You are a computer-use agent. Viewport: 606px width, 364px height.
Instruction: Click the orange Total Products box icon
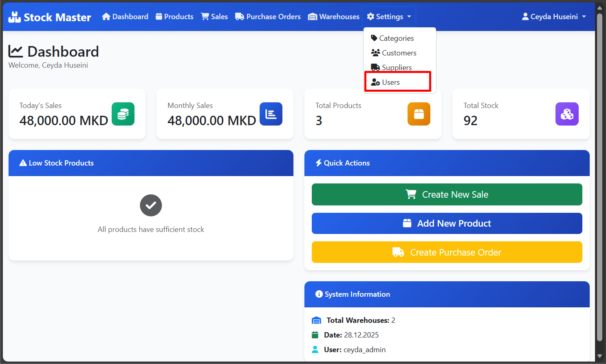[419, 114]
